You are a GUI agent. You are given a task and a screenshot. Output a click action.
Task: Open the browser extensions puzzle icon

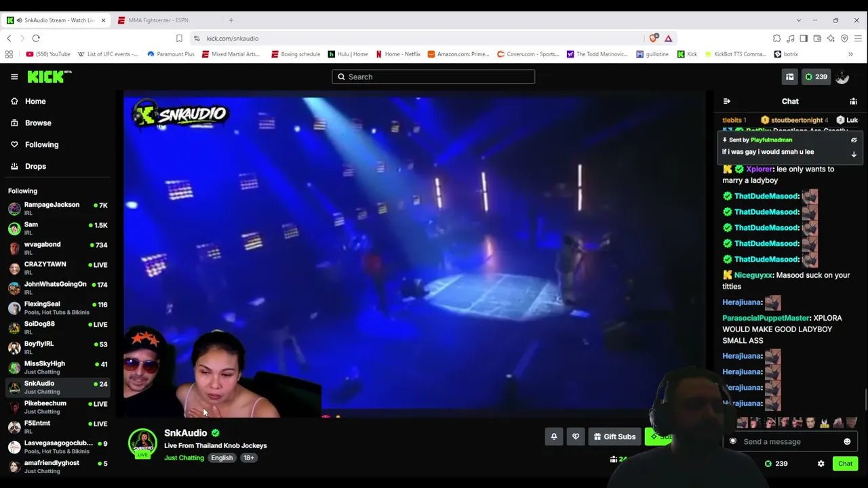pyautogui.click(x=776, y=39)
